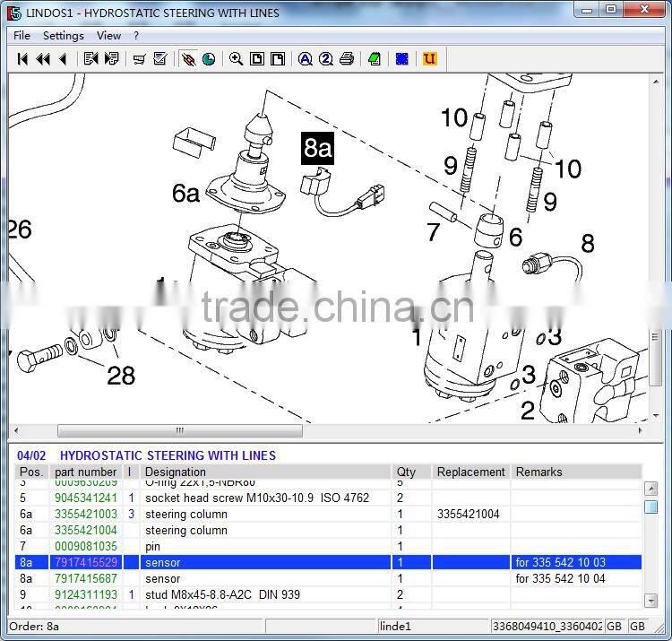The image size is (672, 641).
Task: Click parts list scrollbar down arrow
Action: click(x=651, y=601)
